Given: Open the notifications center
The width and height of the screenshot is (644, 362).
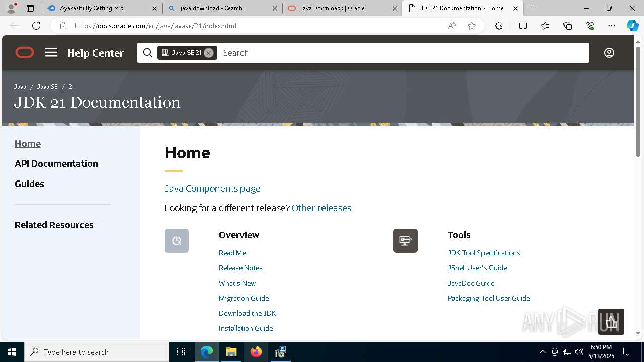Looking at the screenshot, I should tap(627, 352).
